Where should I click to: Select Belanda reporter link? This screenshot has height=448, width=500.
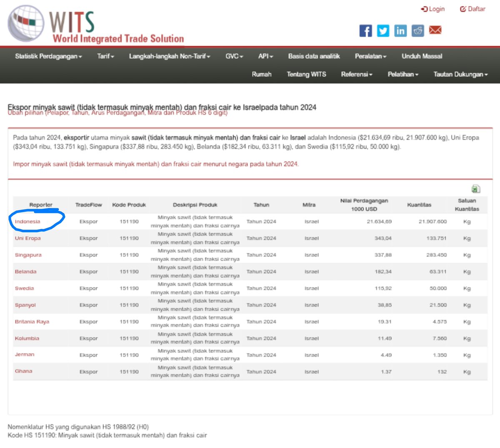pyautogui.click(x=26, y=272)
